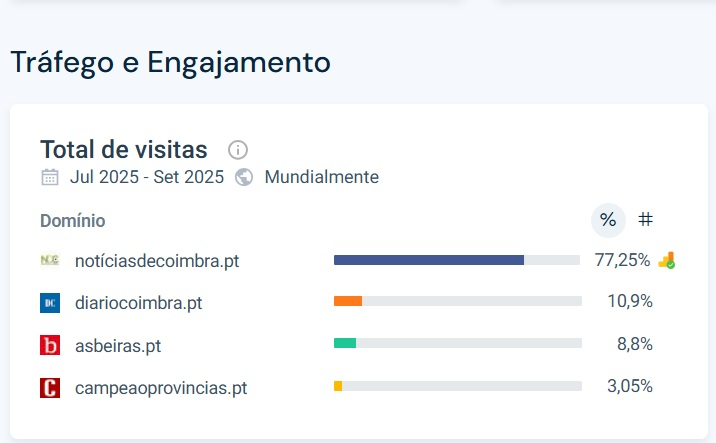Switch to percentage view toggle
This screenshot has height=443, width=716.
pyautogui.click(x=608, y=220)
